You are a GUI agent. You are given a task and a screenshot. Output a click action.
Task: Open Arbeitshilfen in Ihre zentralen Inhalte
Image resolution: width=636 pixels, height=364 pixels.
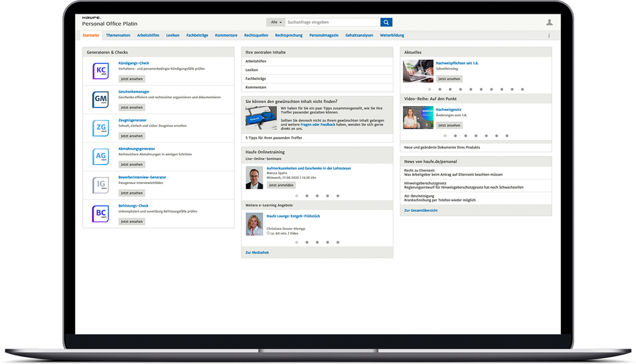pos(317,61)
